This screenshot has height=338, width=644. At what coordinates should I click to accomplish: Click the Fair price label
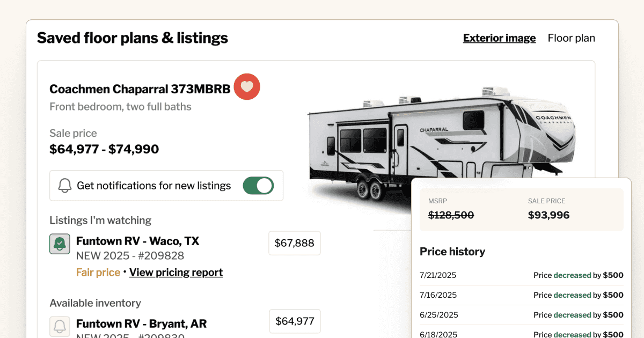click(x=98, y=272)
